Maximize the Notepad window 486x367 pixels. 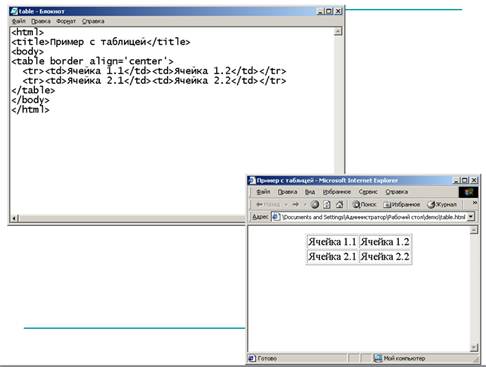coord(329,11)
